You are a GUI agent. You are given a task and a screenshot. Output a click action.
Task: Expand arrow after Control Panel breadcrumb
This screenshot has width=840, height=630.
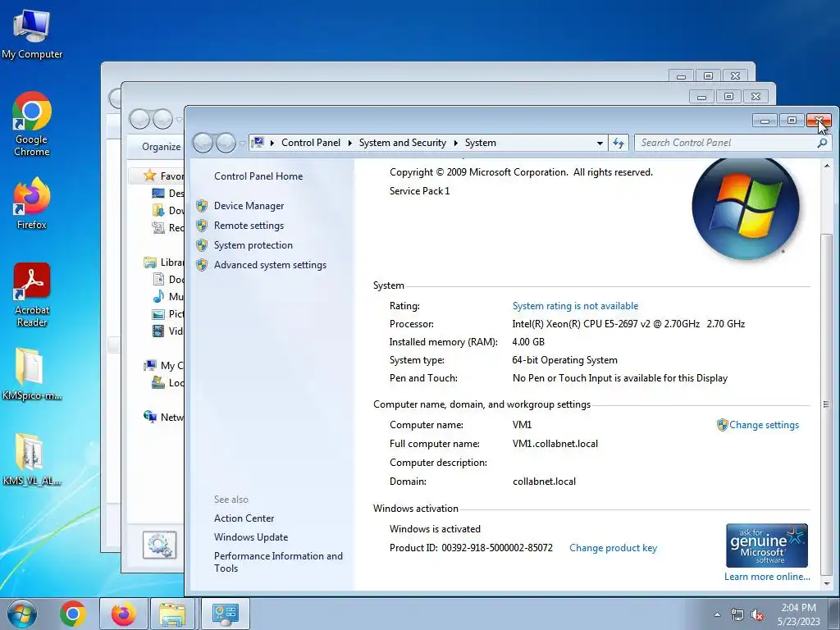point(349,143)
